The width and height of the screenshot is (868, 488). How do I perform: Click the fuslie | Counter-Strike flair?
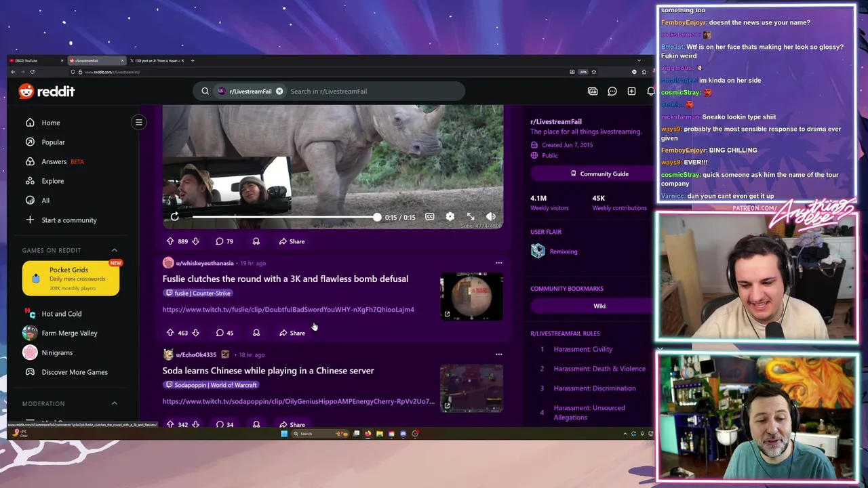(x=198, y=293)
